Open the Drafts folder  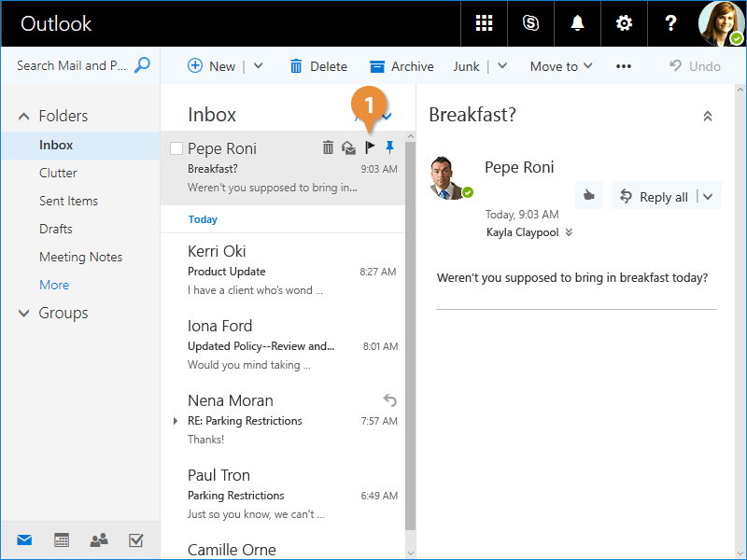[56, 229]
